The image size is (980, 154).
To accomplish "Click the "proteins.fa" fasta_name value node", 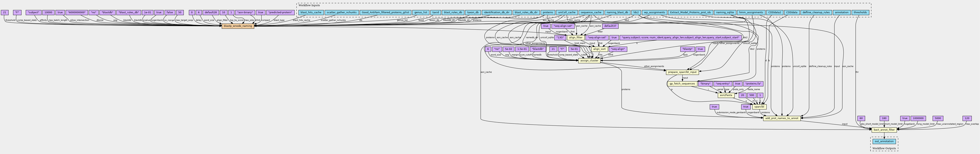I will coord(753,83).
